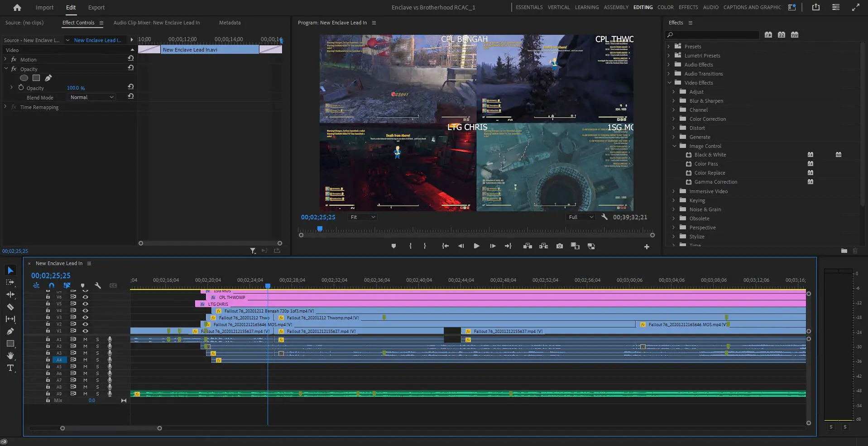Image resolution: width=868 pixels, height=446 pixels.
Task: Create a free-draw bezier opacity mask
Action: (x=48, y=78)
